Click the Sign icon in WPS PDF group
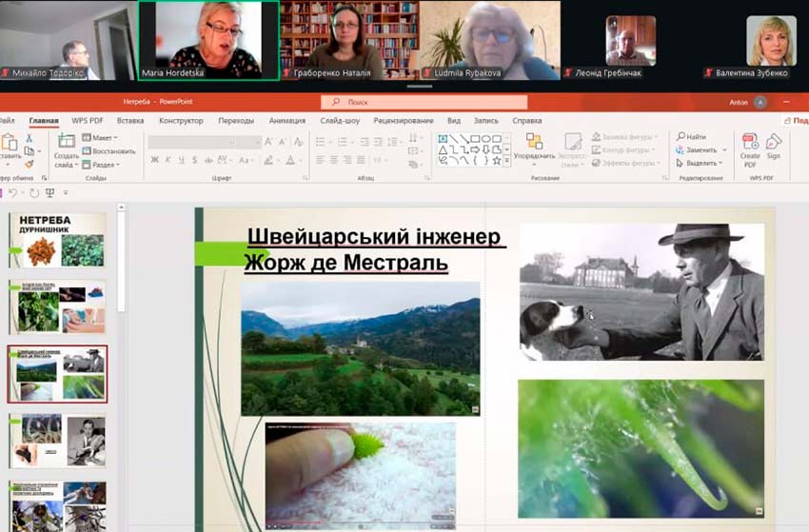The image size is (809, 532). 773,143
